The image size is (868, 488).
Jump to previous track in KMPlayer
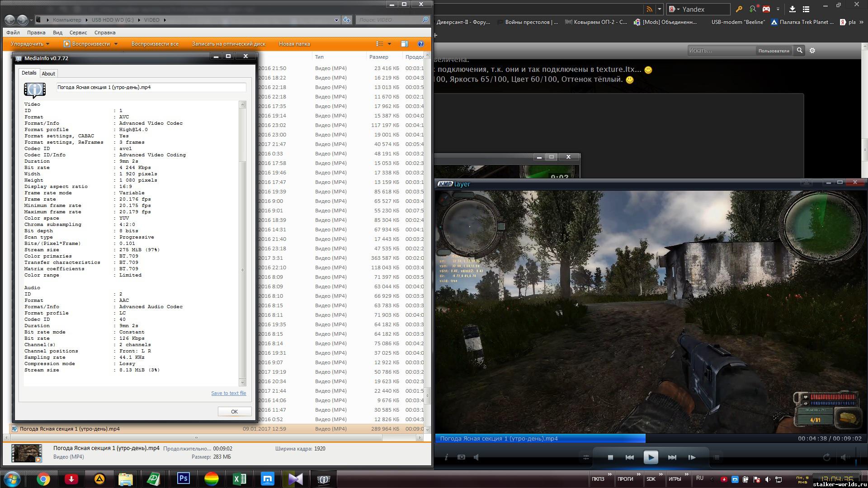click(x=630, y=457)
